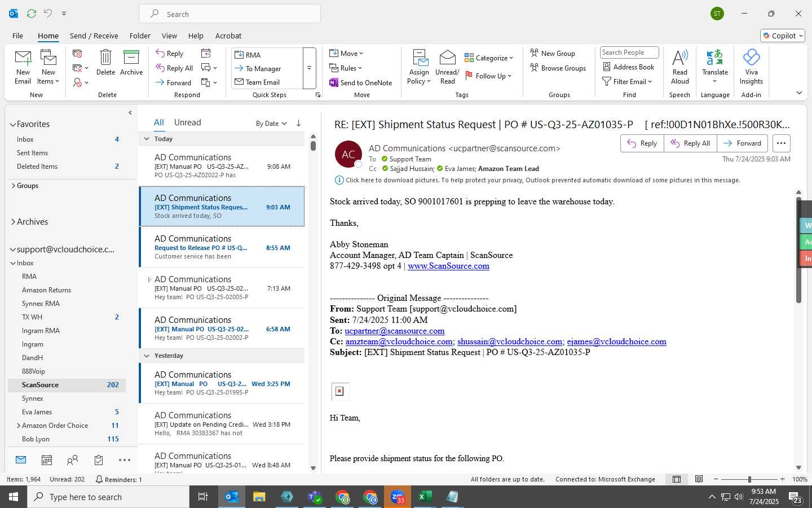Viewport: 812px width, 508px height.
Task: Open the Request to Release PO email
Action: coord(222,247)
